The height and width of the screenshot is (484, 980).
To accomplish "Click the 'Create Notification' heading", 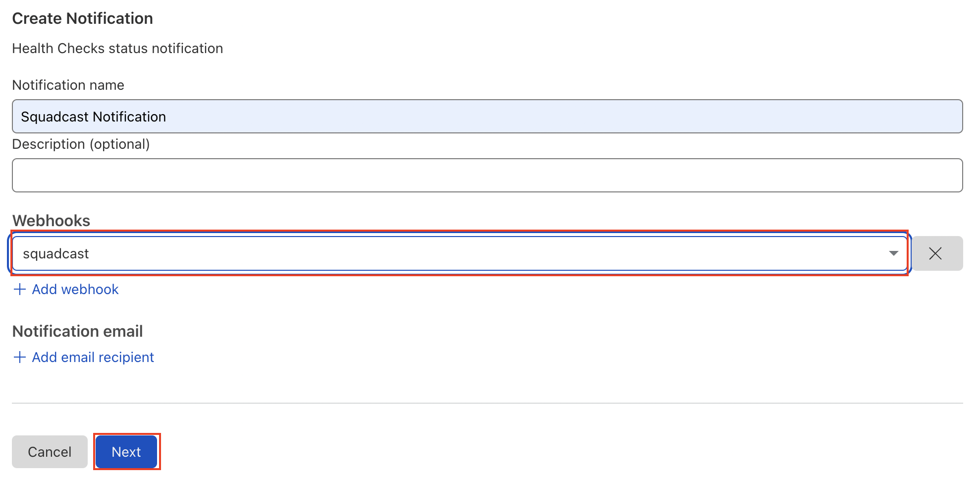I will (83, 18).
